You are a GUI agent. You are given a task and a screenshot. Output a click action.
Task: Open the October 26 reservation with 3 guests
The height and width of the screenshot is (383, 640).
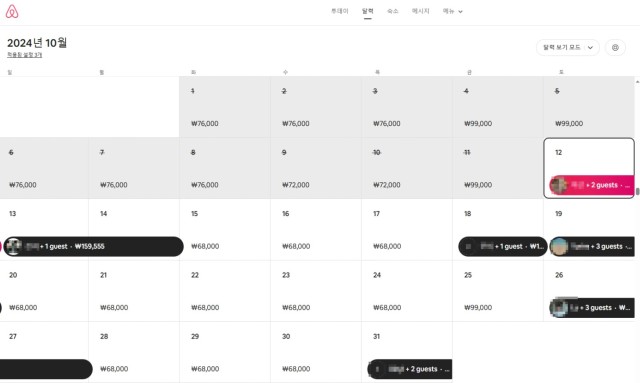pyautogui.click(x=591, y=307)
